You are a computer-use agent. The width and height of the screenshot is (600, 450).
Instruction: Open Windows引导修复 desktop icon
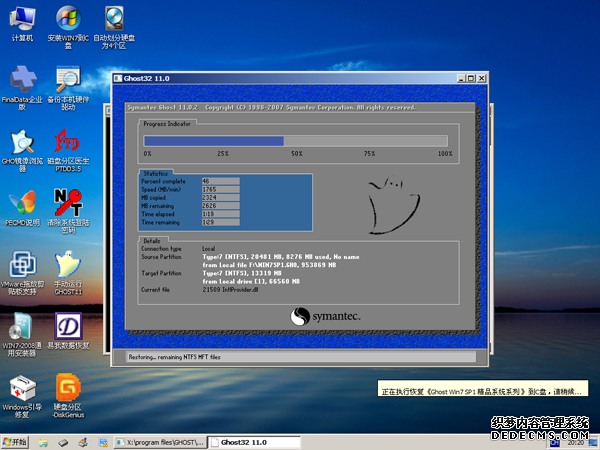(22, 396)
